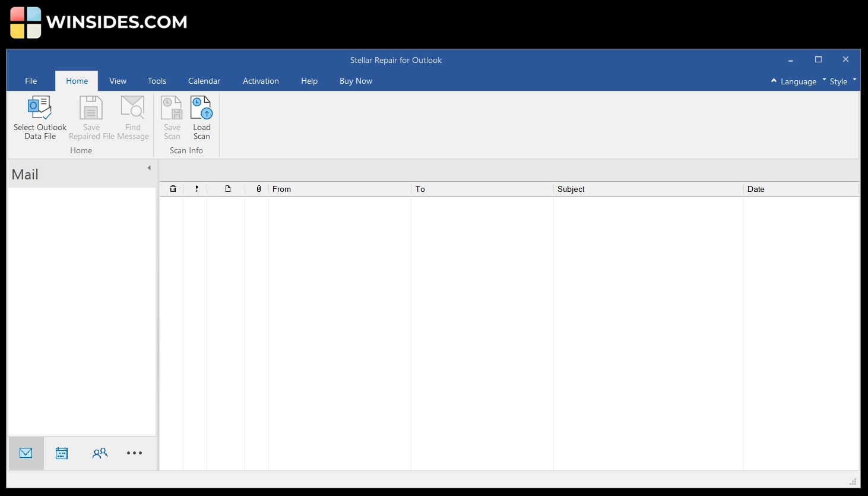Click the window resize grip corner
The width and height of the screenshot is (868, 496).
[x=854, y=481]
